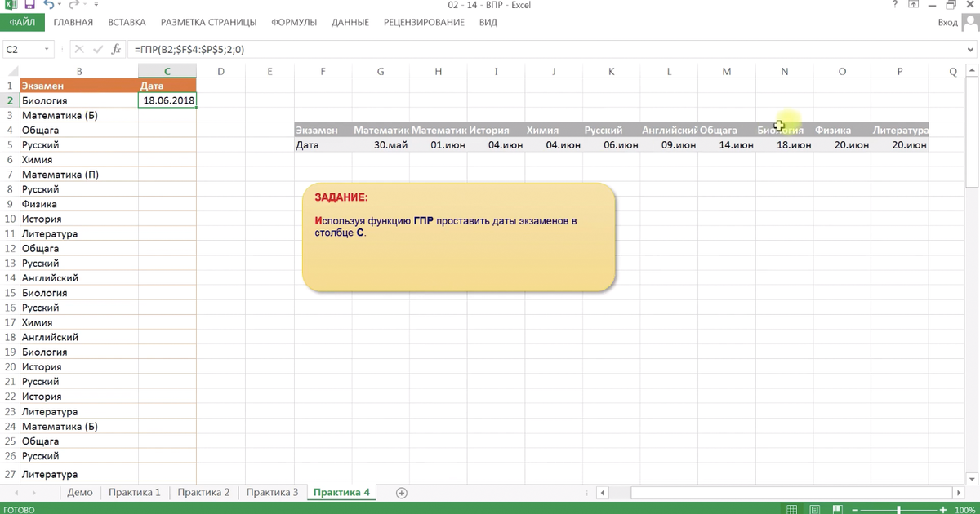Select column header N
This screenshot has height=514, width=980.
tap(784, 72)
